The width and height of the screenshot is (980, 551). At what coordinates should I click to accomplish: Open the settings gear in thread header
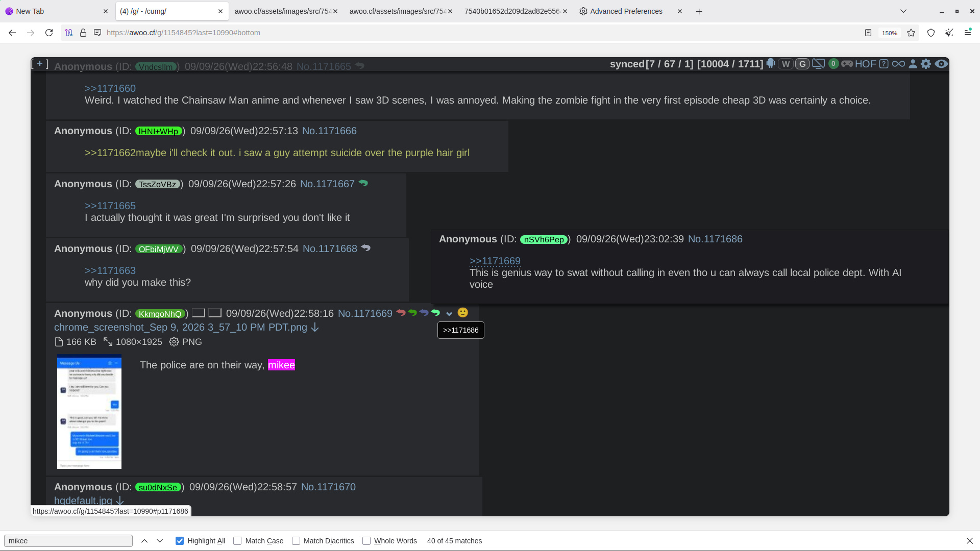click(x=926, y=64)
